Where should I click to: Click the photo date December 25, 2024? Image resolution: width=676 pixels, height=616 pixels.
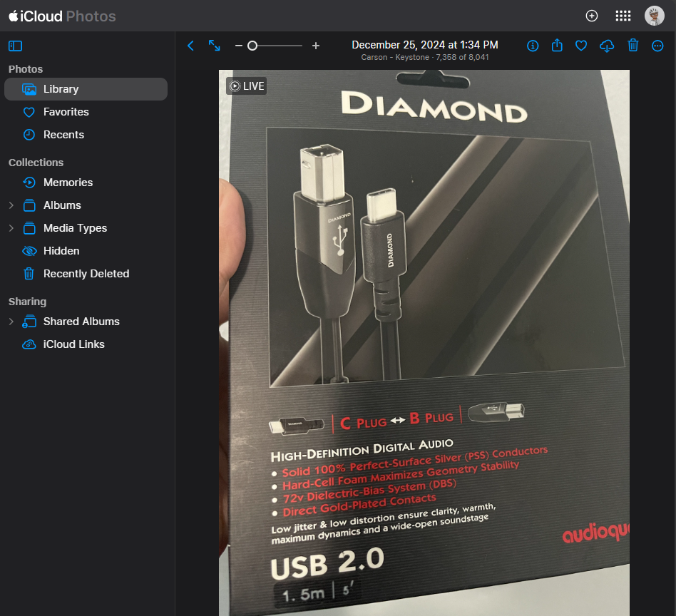click(425, 45)
